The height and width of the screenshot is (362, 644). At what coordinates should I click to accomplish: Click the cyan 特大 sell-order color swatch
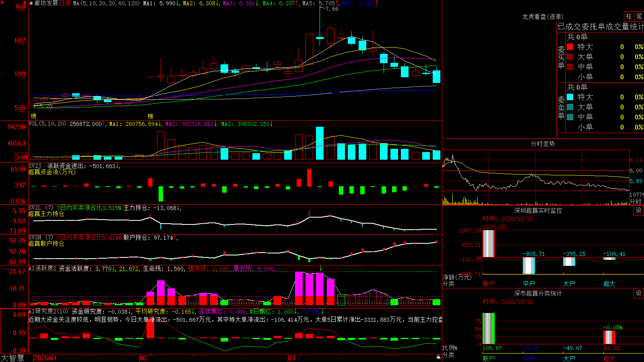pos(570,97)
